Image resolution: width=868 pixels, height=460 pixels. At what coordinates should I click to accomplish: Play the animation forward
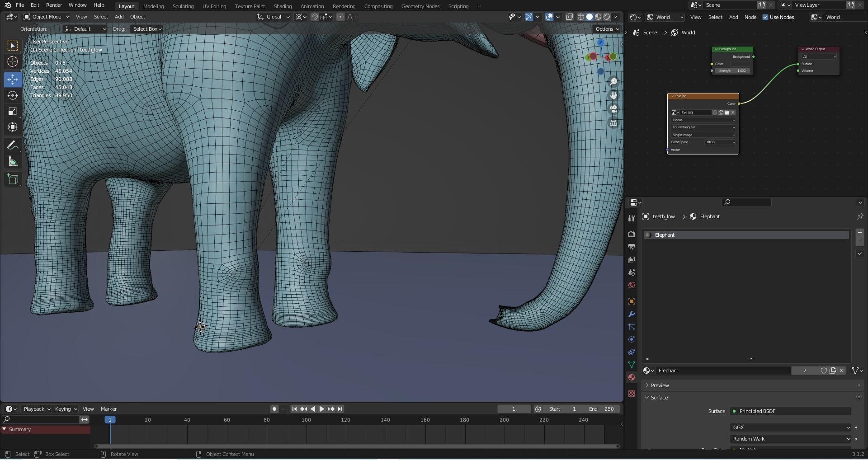322,409
